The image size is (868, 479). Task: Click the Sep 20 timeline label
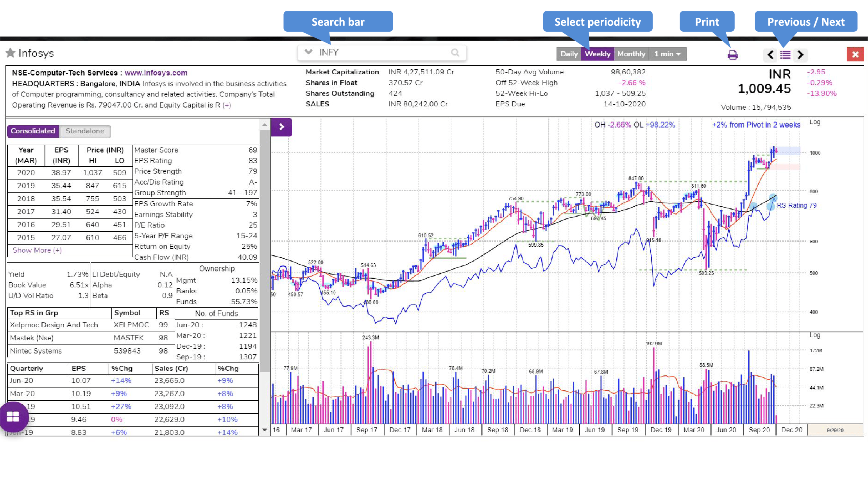click(x=759, y=430)
